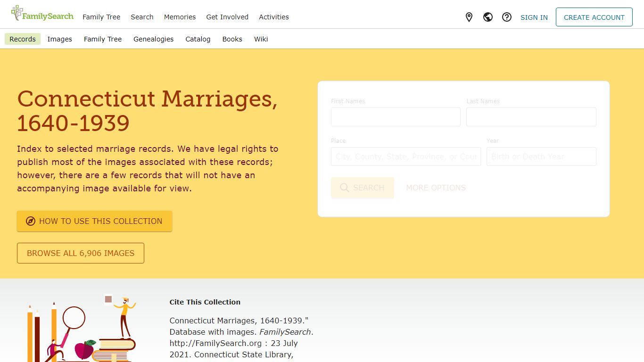Open the globe language selector
644x362 pixels.
[488, 17]
